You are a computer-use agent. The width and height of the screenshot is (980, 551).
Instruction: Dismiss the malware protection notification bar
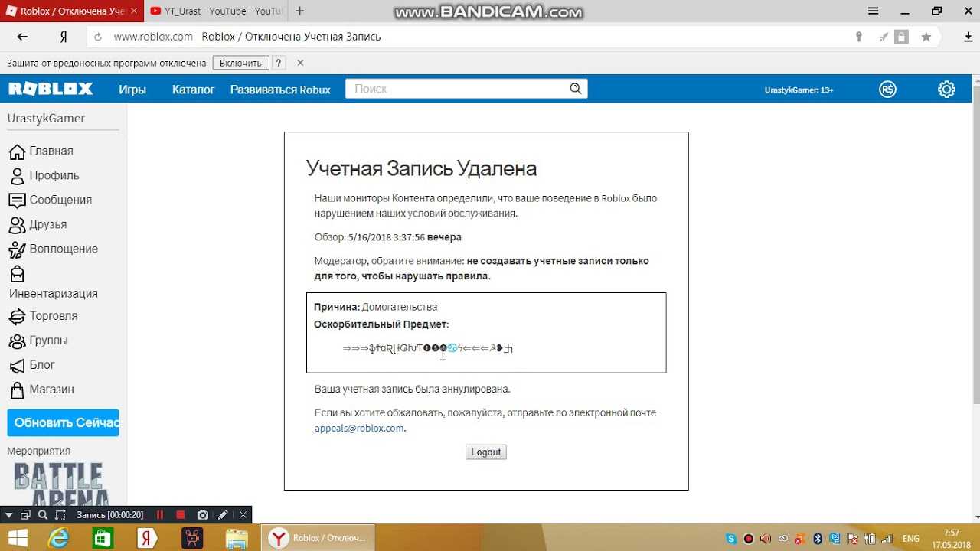[x=300, y=63]
